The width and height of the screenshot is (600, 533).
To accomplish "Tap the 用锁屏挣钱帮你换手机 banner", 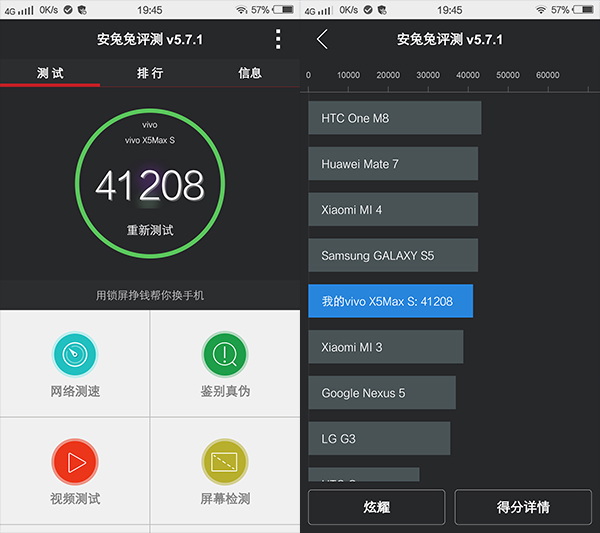I will pyautogui.click(x=150, y=295).
